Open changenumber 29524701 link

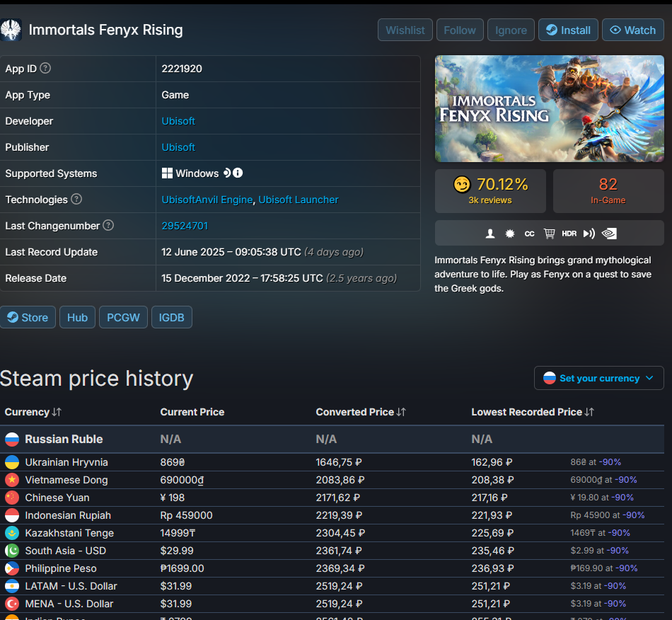(185, 226)
